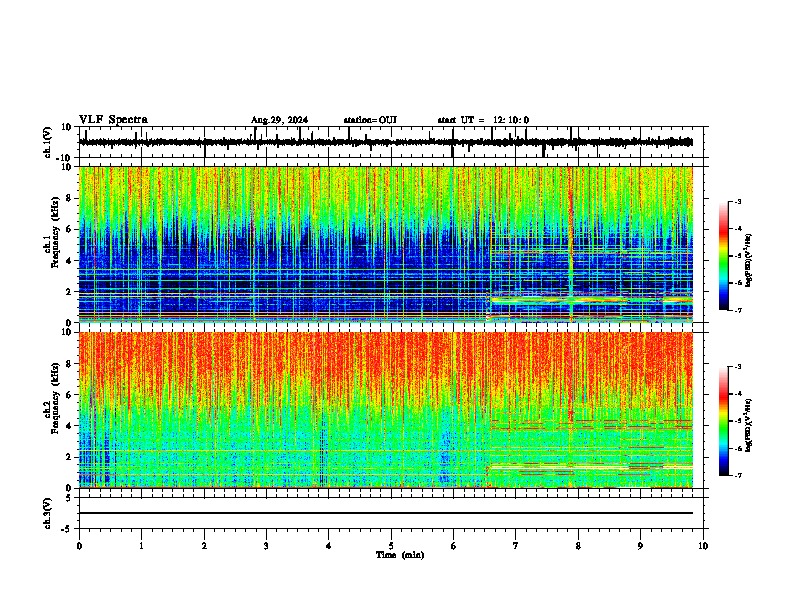The image size is (792, 612).
Task: Click the -7 label on ch.2 color bar
Action: coord(737,475)
